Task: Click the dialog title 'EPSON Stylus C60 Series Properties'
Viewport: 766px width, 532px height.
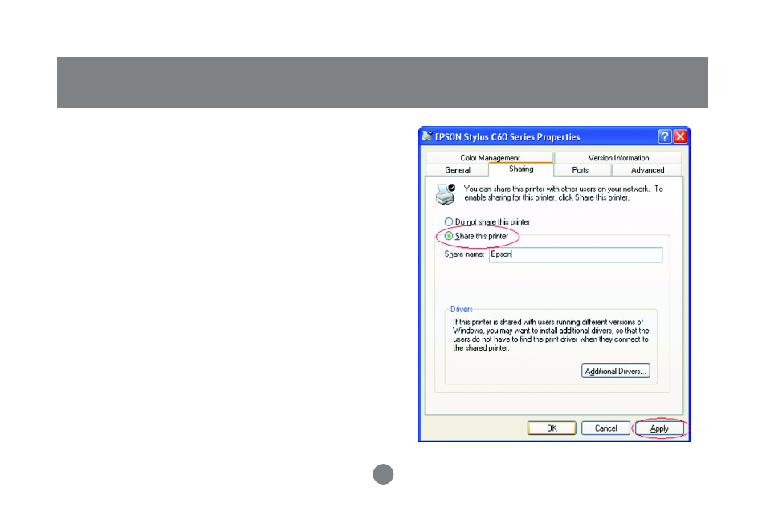Action: [x=507, y=137]
